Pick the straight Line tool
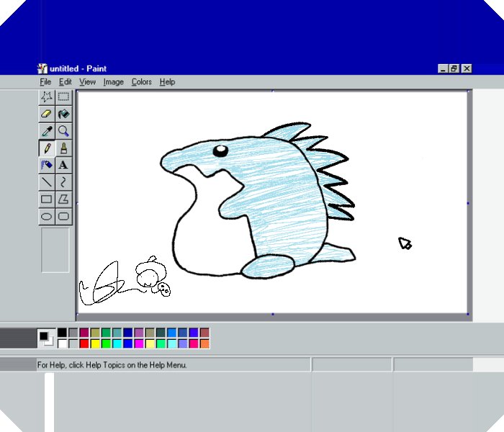This screenshot has width=504, height=432. point(47,182)
